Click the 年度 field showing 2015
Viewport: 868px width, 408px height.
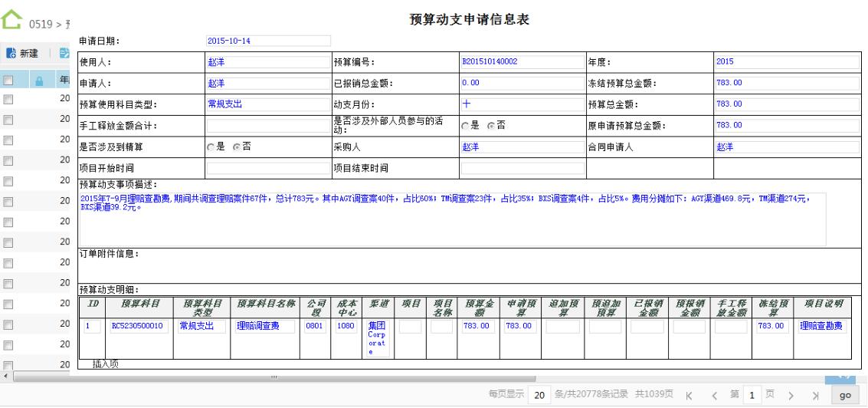pyautogui.click(x=787, y=61)
